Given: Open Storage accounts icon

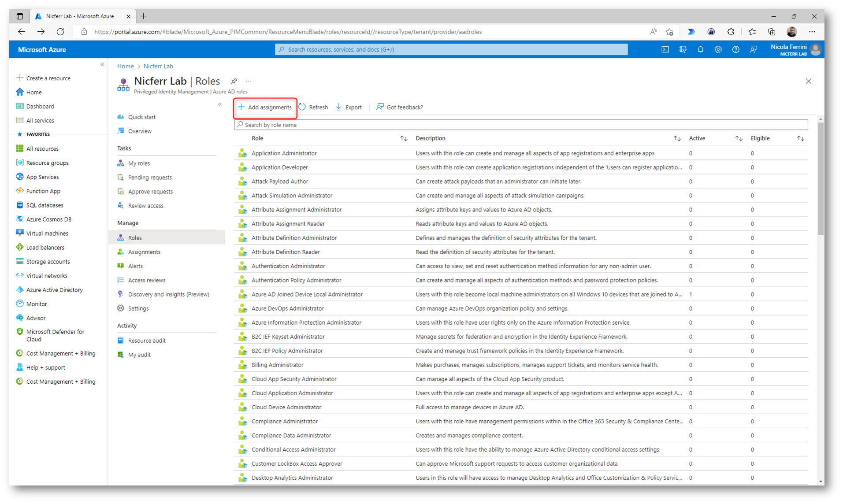Looking at the screenshot, I should (x=19, y=261).
